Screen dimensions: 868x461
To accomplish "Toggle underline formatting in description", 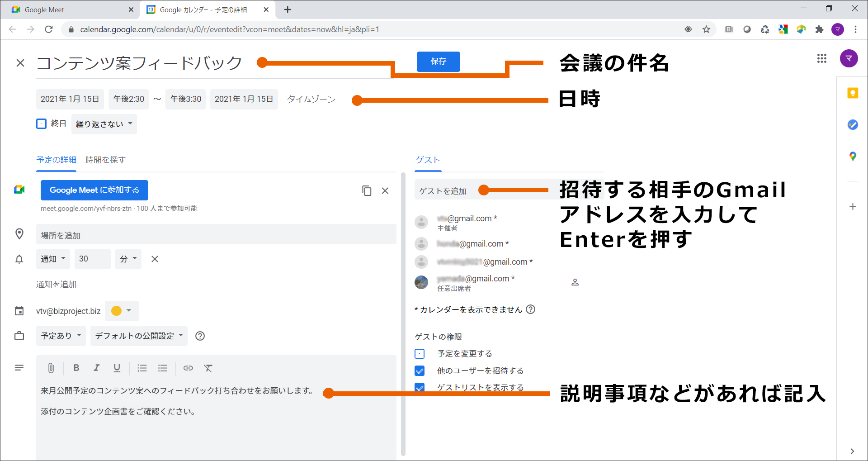I will 117,368.
